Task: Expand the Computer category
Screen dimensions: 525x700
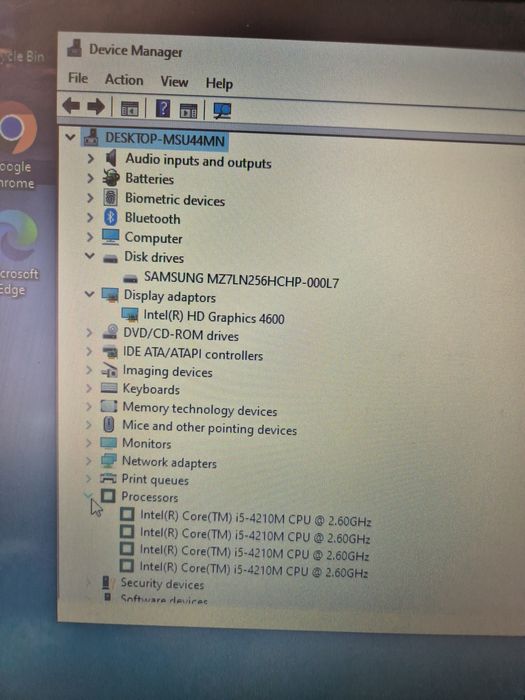Action: point(90,237)
